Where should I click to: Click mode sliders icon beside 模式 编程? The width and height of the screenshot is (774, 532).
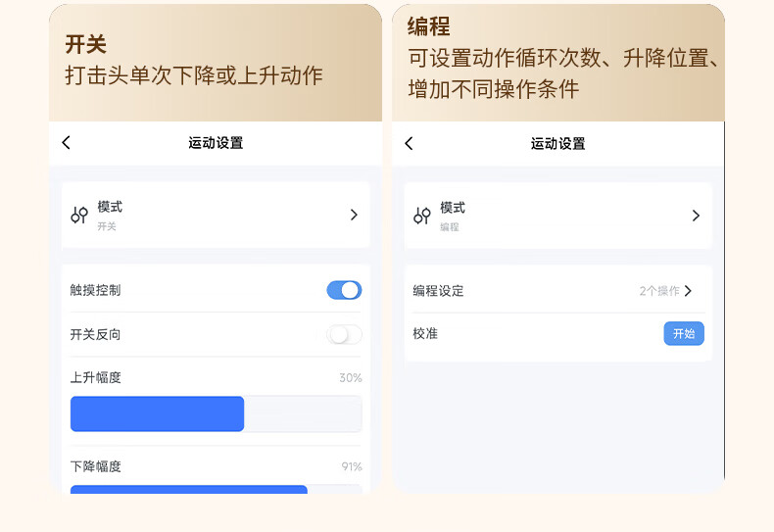(x=422, y=216)
